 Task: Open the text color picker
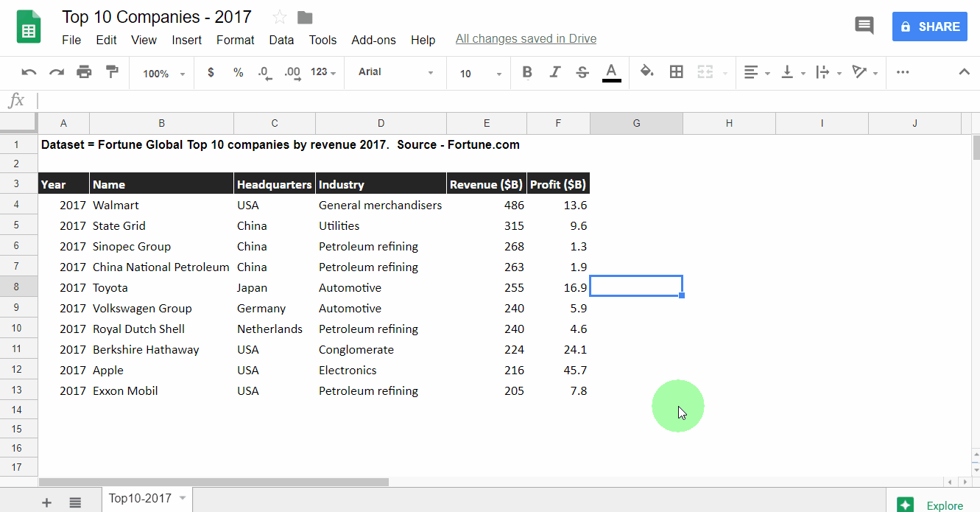click(611, 72)
